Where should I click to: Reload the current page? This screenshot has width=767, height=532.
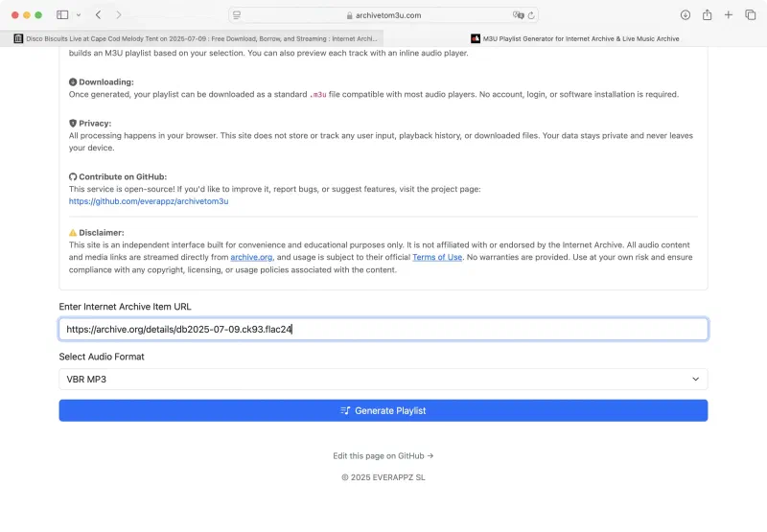pyautogui.click(x=531, y=15)
